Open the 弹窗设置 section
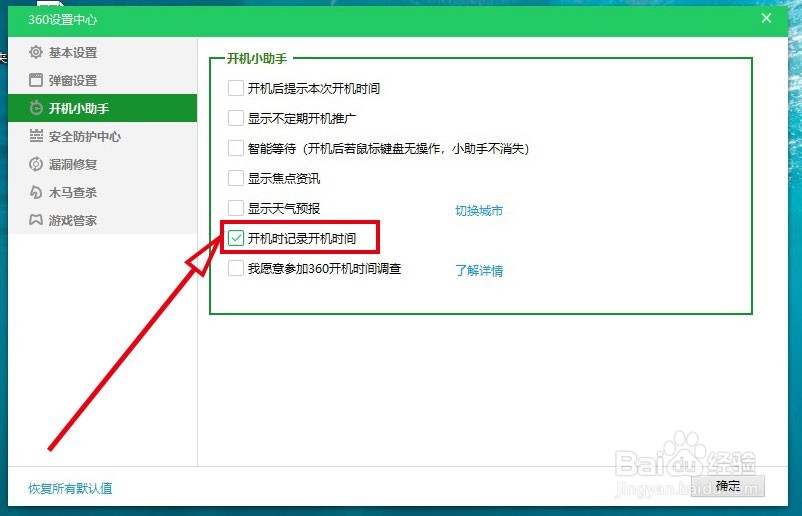 tap(102, 80)
